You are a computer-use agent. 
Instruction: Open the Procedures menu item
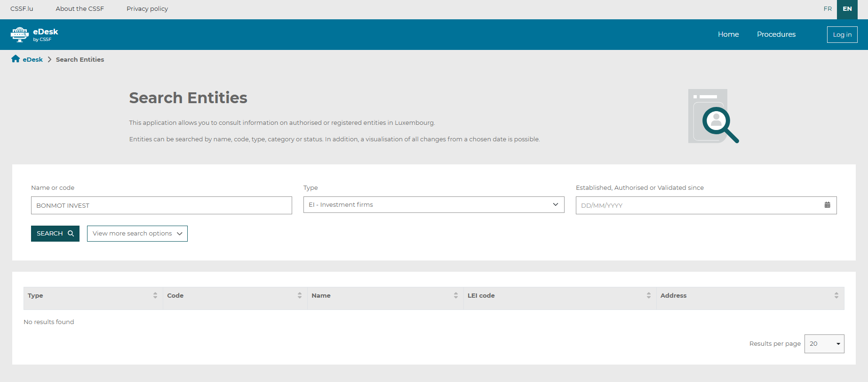776,34
